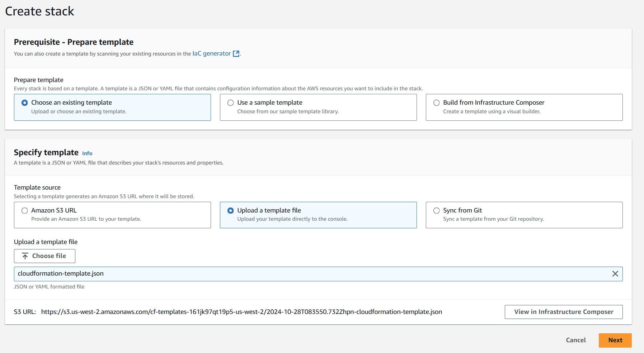644x353 pixels.
Task: Click the Choose file button
Action: 44,256
